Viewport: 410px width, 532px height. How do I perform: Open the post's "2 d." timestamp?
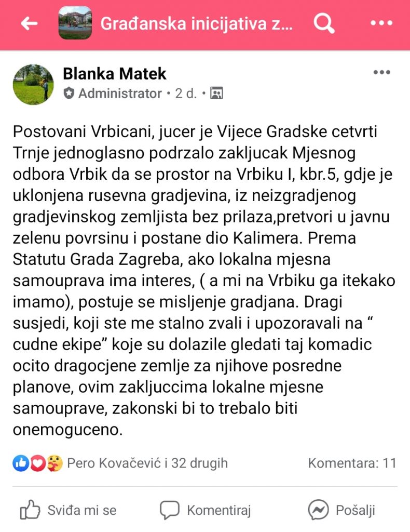[186, 94]
